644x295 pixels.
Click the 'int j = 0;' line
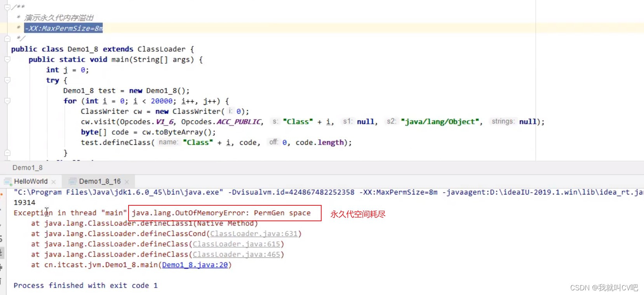coord(68,70)
